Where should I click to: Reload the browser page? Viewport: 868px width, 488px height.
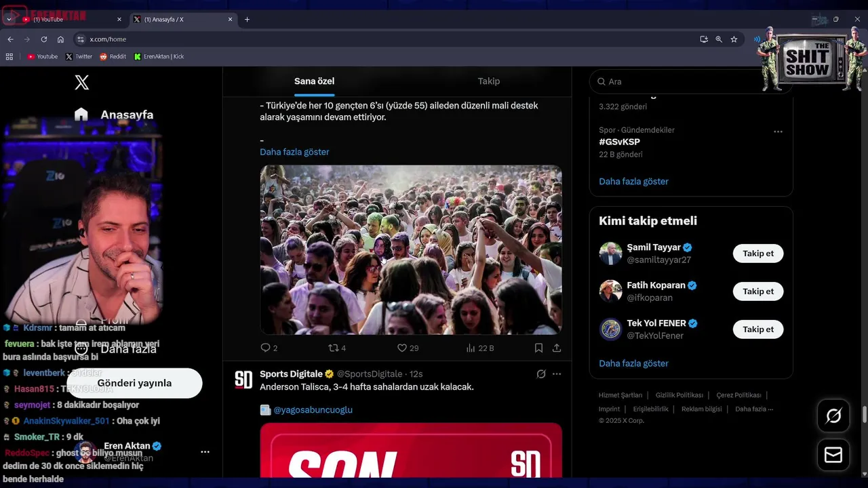[x=44, y=39]
